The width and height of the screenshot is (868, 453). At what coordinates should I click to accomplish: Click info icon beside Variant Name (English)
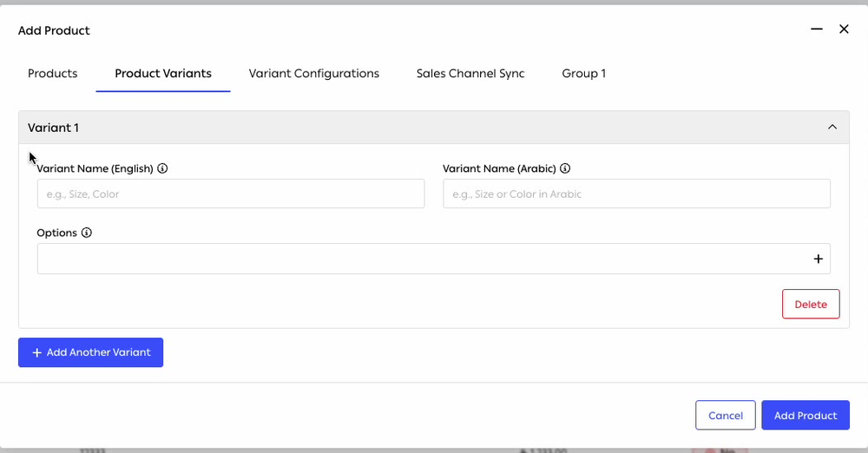coord(162,168)
